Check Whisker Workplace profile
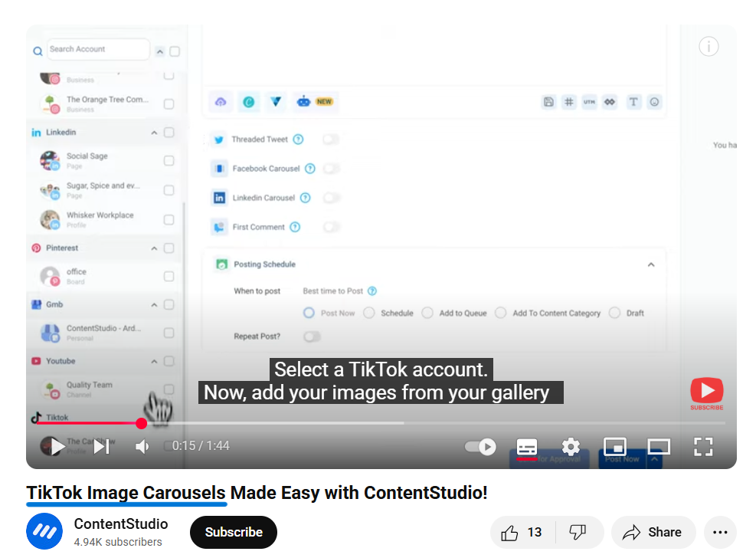The width and height of the screenshot is (756, 558). [169, 220]
